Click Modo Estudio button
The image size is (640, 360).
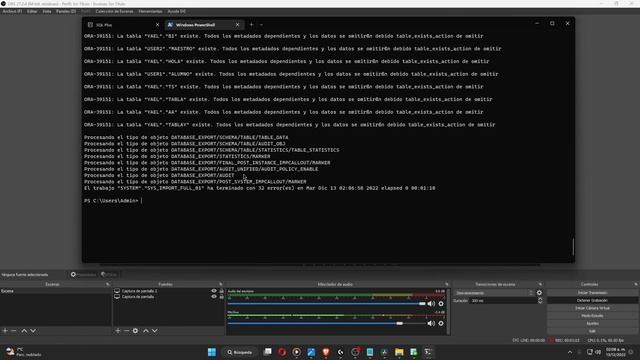tap(592, 316)
